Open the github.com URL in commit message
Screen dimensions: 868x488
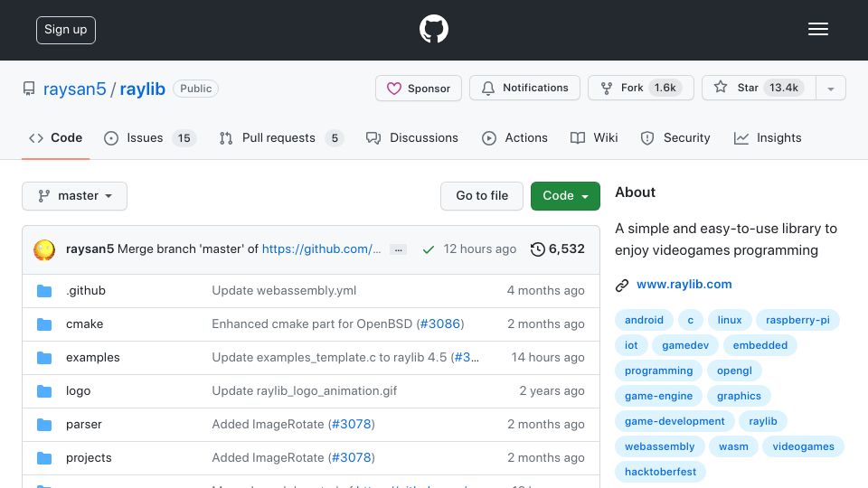pyautogui.click(x=322, y=249)
